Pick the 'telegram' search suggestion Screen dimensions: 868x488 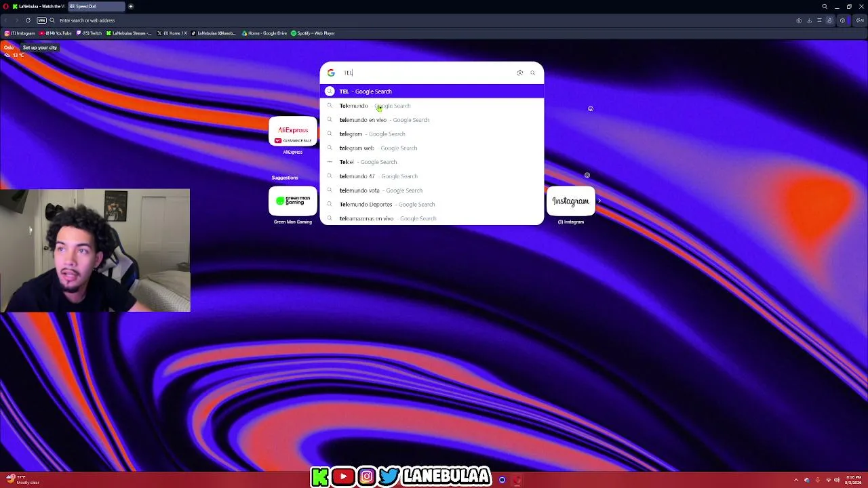coord(432,134)
